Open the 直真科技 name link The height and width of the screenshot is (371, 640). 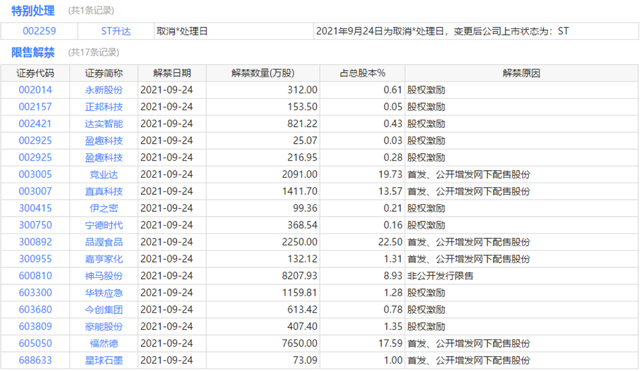click(104, 191)
